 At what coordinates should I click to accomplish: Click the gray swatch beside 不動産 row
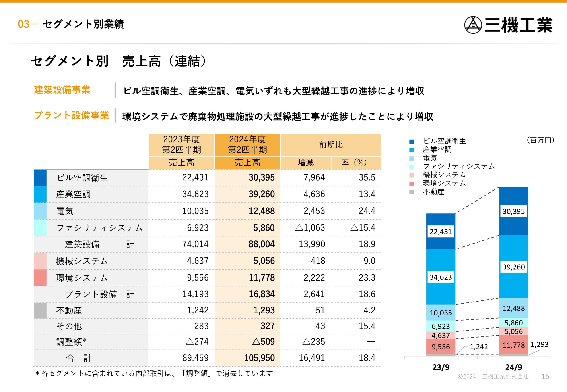[40, 310]
